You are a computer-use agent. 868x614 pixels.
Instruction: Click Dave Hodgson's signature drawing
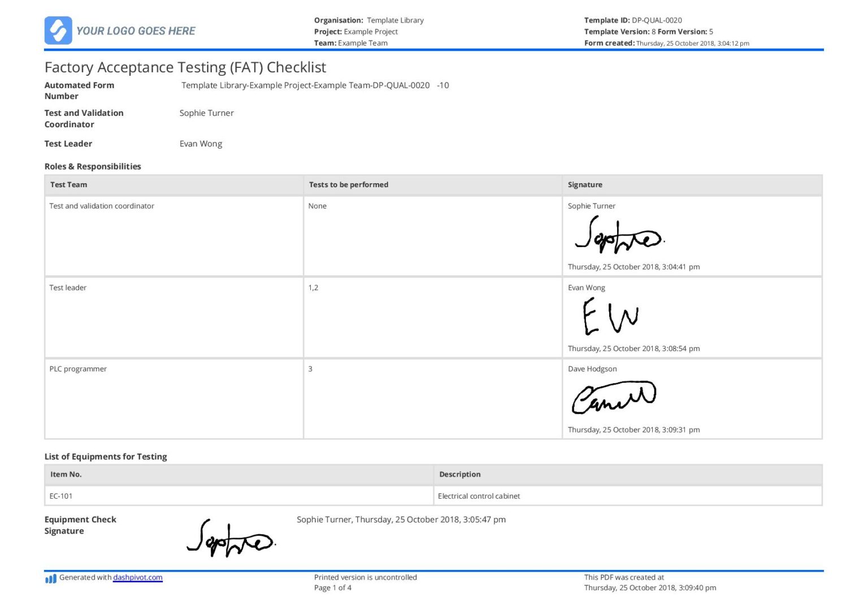[x=614, y=396]
